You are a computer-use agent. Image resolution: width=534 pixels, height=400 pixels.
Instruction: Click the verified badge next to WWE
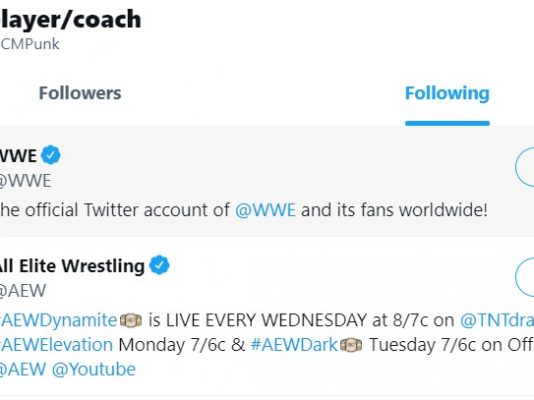tap(51, 155)
